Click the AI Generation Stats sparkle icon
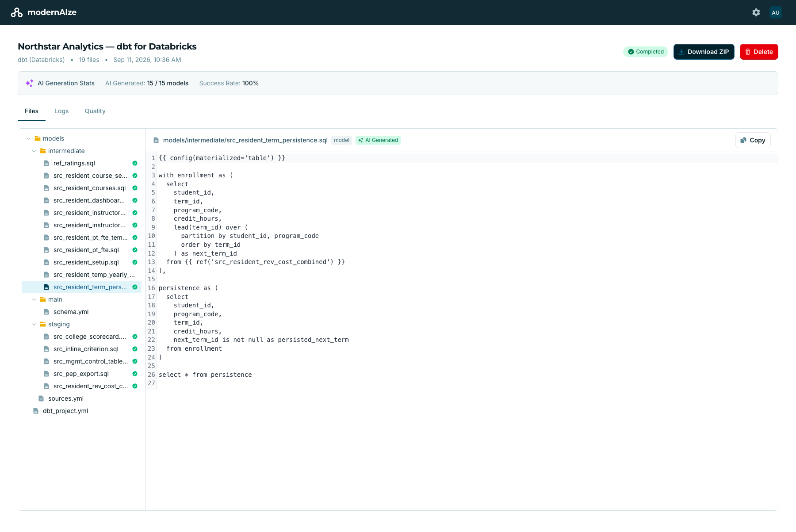 coord(30,83)
